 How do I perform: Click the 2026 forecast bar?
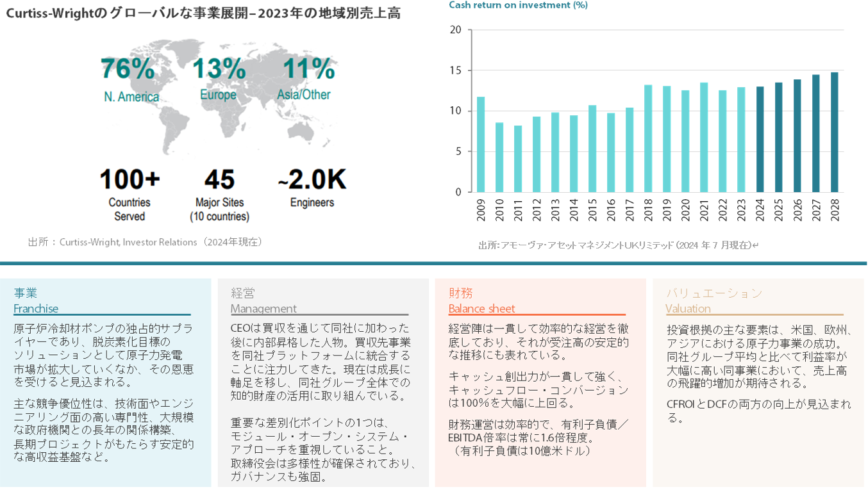797,136
